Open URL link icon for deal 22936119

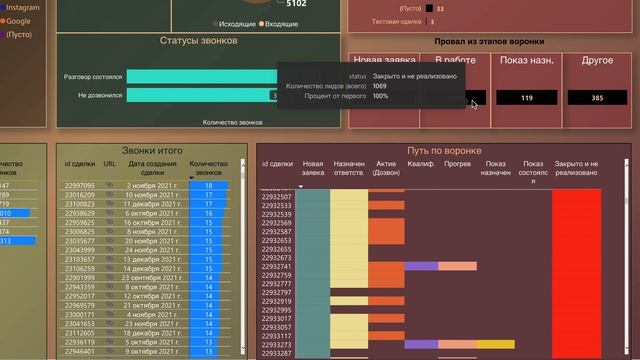[109, 342]
